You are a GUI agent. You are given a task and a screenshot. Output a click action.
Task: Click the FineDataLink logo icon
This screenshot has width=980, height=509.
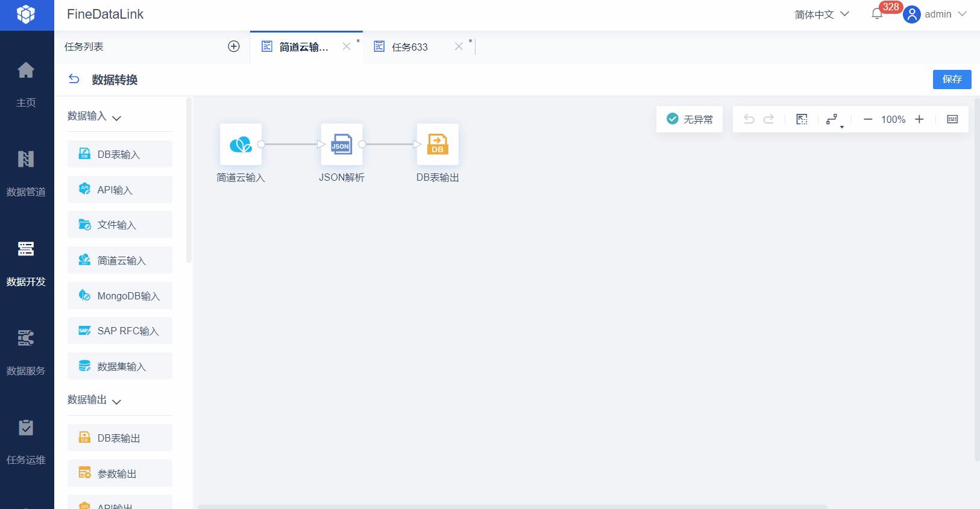26,14
